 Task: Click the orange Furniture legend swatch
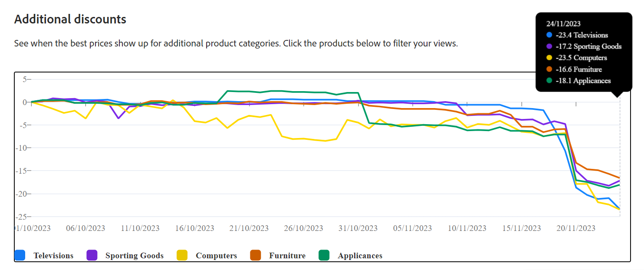[x=256, y=255]
